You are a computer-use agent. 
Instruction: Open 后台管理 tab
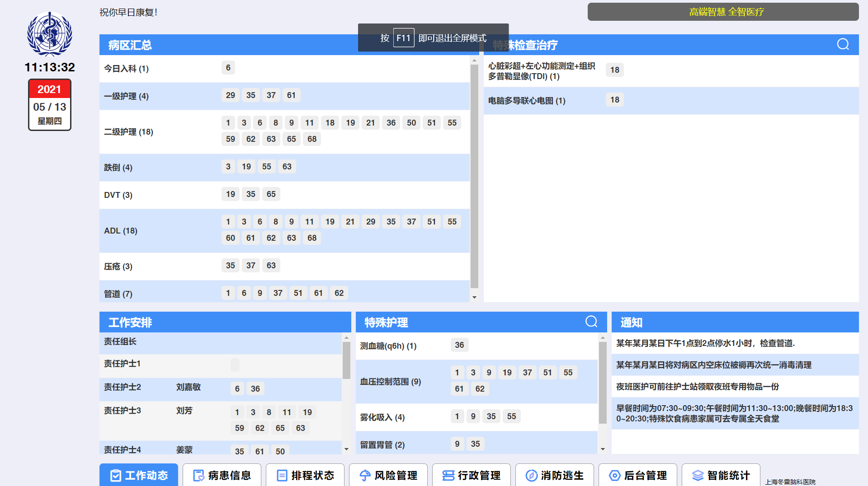[638, 475]
